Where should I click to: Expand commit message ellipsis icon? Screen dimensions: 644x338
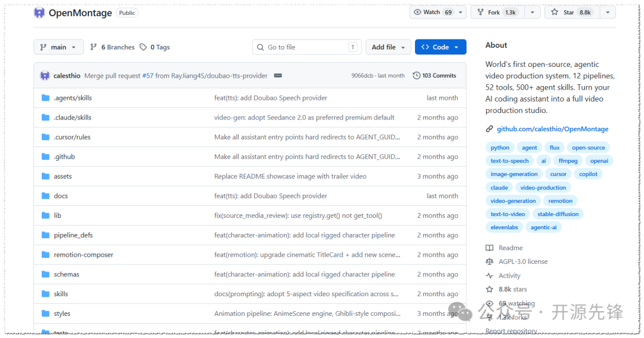coord(278,76)
